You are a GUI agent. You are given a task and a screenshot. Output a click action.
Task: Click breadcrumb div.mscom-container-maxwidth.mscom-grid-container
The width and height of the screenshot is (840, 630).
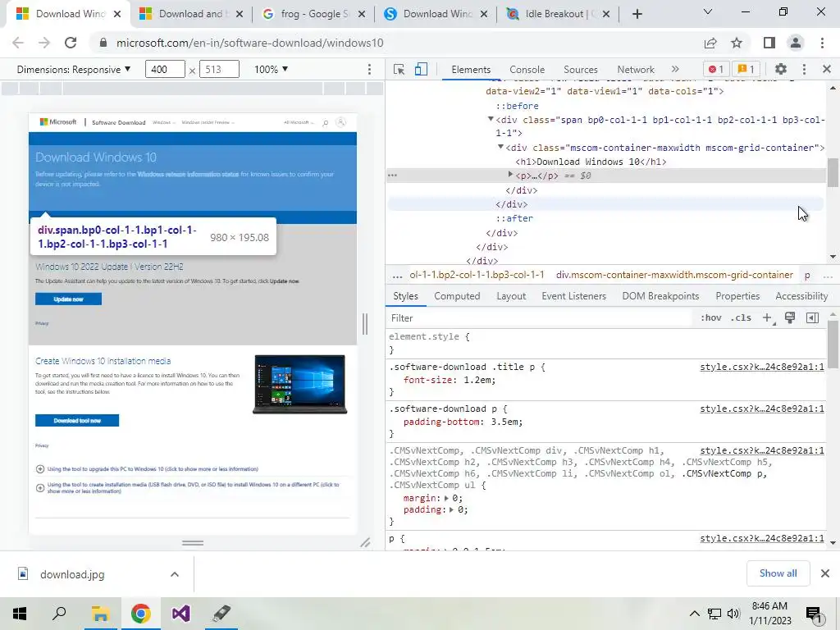(x=674, y=275)
